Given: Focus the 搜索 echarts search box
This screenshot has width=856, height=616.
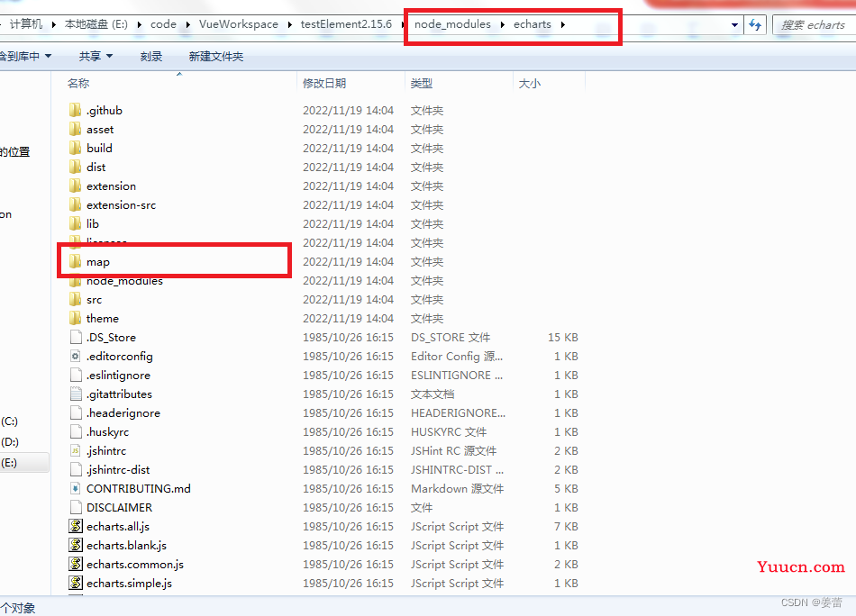Looking at the screenshot, I should tap(814, 24).
